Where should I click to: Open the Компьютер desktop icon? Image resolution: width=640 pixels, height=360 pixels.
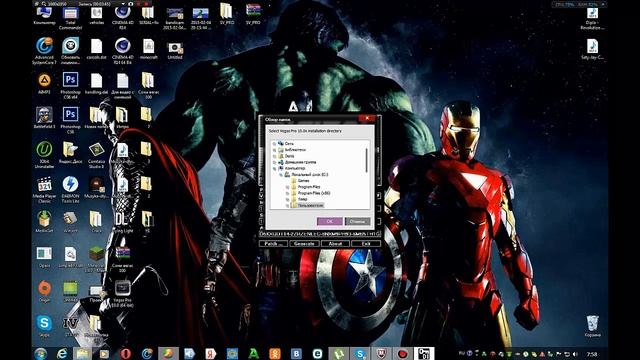click(44, 16)
